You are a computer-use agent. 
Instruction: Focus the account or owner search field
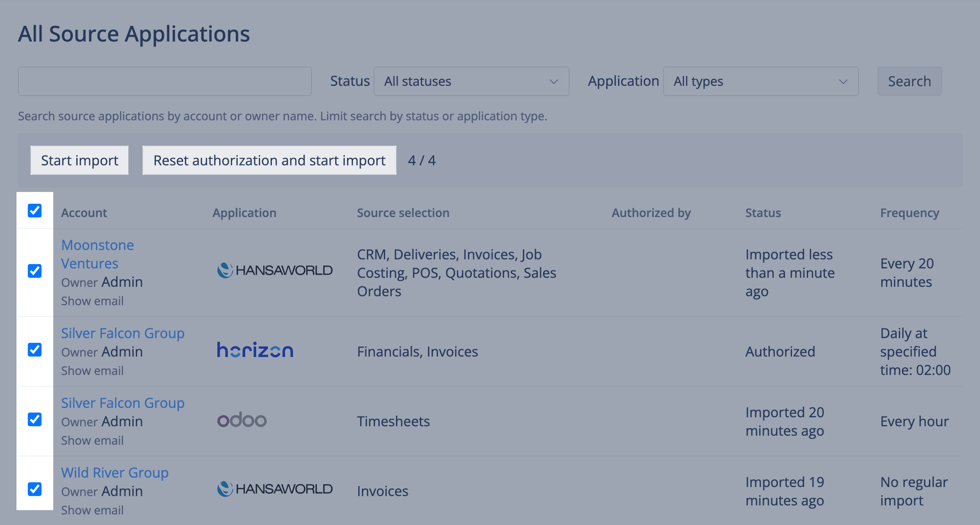pos(165,81)
